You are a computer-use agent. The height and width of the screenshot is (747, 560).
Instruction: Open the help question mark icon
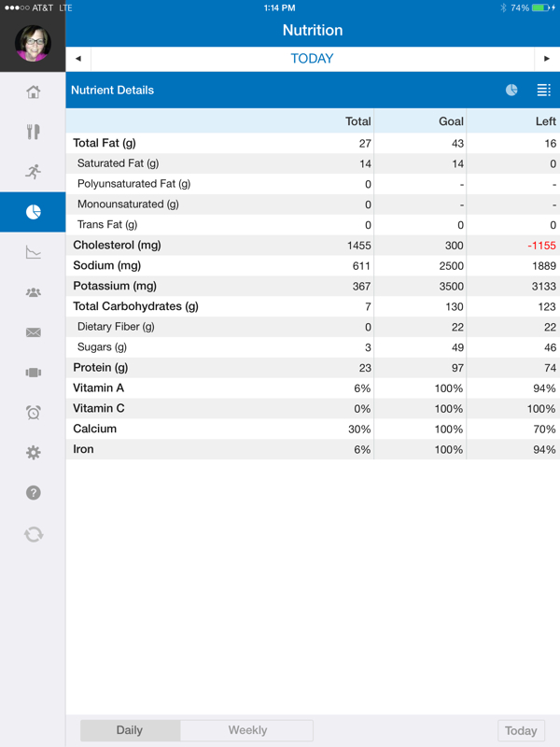tap(33, 493)
